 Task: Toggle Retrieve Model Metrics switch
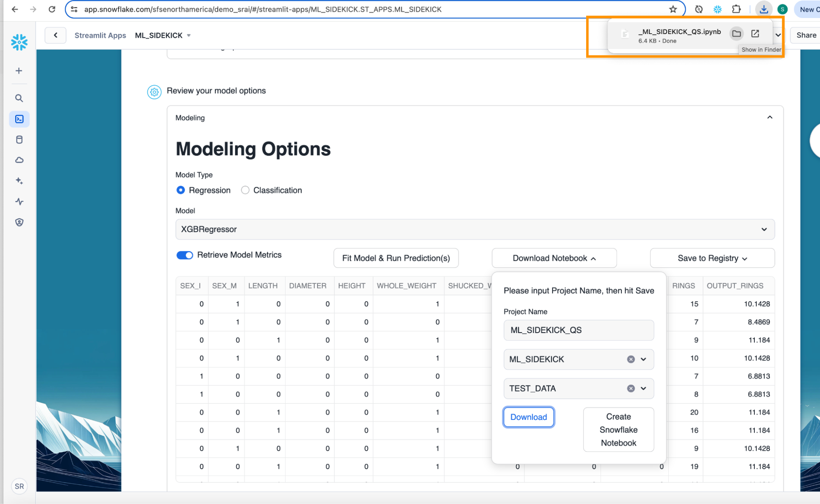185,255
